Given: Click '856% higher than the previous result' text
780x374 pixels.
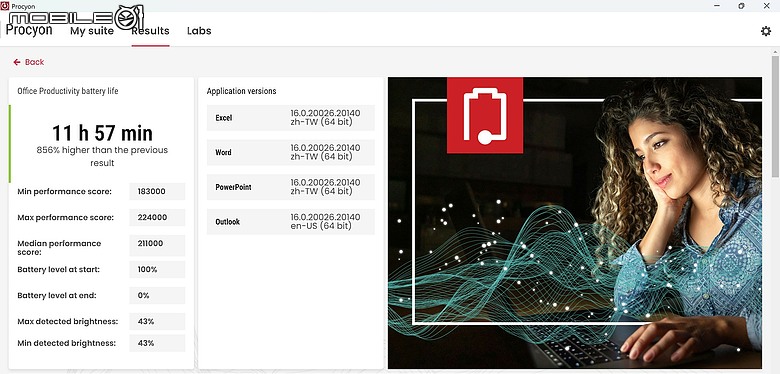Looking at the screenshot, I should point(102,156).
